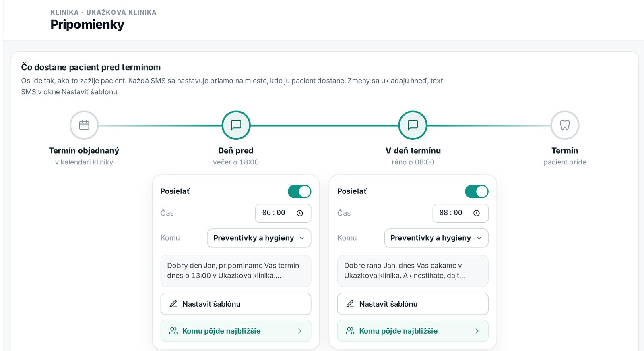
Task: Click Komu pôjde najbližšie in Deň pred card
Action: click(236, 331)
